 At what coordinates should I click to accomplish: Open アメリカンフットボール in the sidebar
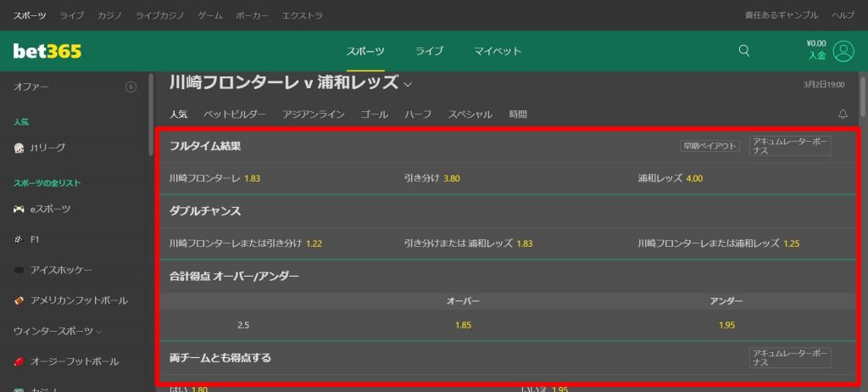point(79,300)
